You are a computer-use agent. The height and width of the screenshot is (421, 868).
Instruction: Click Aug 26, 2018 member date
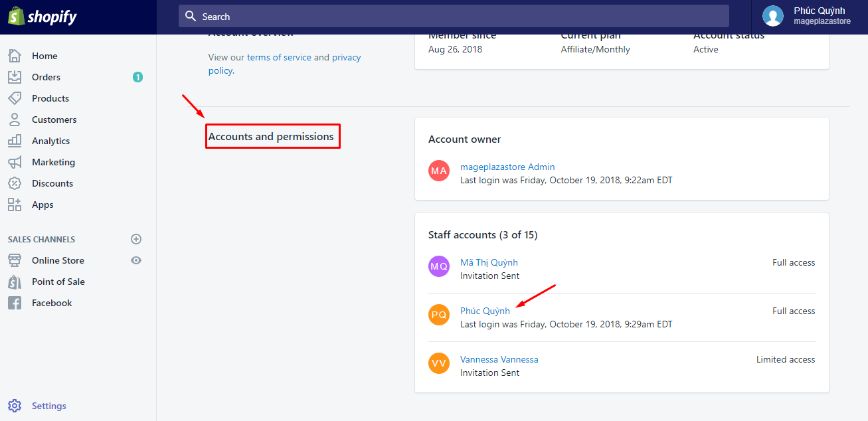pos(455,49)
